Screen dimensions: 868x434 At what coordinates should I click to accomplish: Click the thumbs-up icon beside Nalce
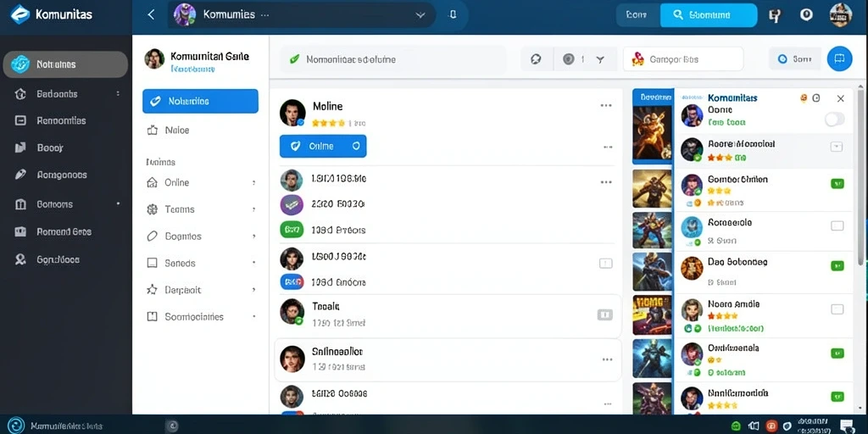point(153,130)
